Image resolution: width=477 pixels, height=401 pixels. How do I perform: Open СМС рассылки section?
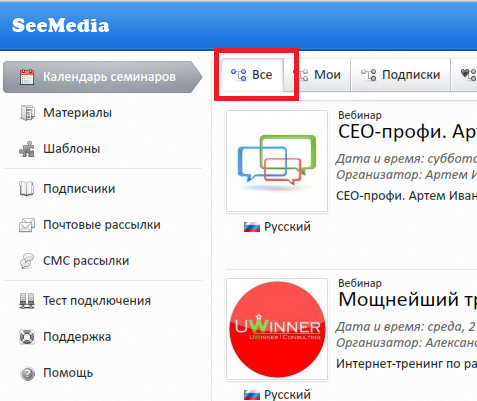(86, 261)
